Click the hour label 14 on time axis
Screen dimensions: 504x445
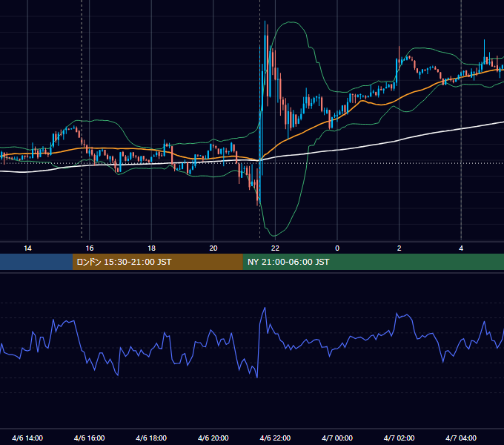27,248
